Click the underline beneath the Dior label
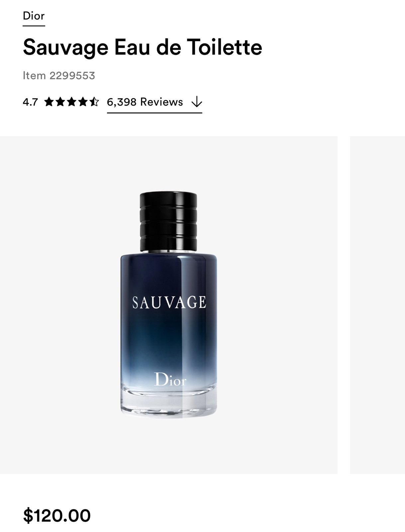This screenshot has height=532, width=405. pos(34,26)
